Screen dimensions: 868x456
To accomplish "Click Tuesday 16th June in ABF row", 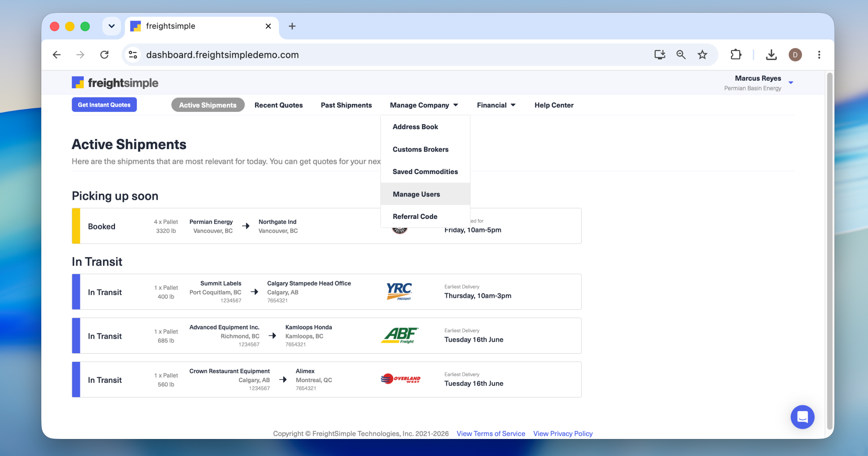I will (474, 339).
